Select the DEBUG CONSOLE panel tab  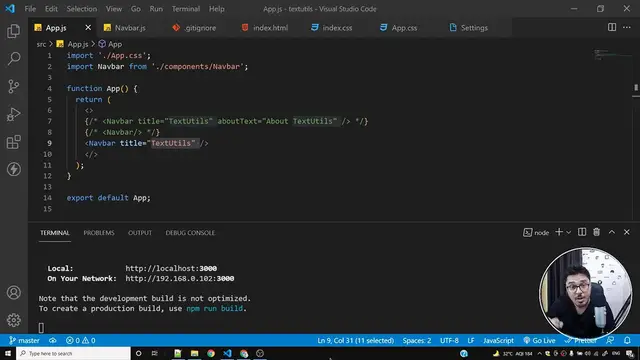[x=190, y=233]
